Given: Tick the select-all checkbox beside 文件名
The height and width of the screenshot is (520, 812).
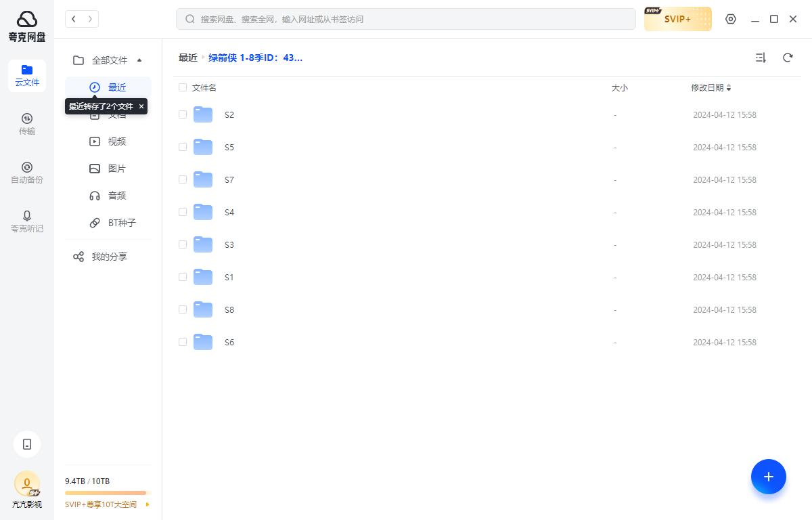Looking at the screenshot, I should (183, 87).
